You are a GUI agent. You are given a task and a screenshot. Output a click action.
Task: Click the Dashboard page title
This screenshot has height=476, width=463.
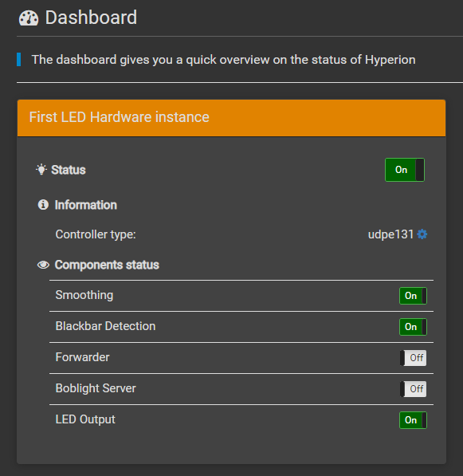pyautogui.click(x=91, y=18)
